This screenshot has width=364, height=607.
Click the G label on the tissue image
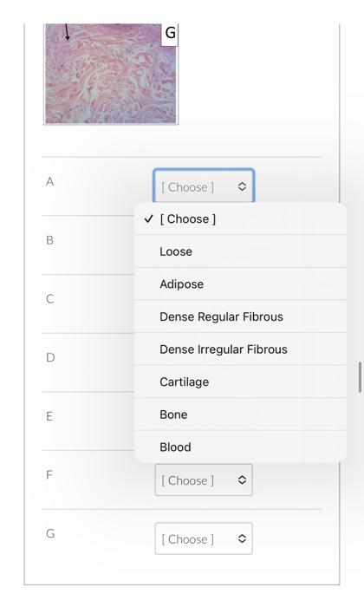pyautogui.click(x=170, y=34)
